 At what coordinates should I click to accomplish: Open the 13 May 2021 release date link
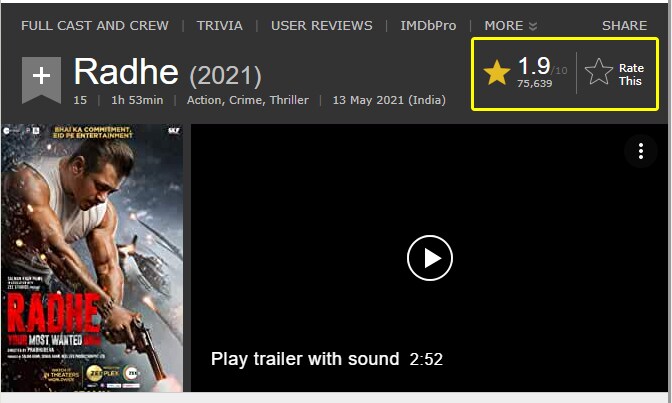(x=389, y=100)
